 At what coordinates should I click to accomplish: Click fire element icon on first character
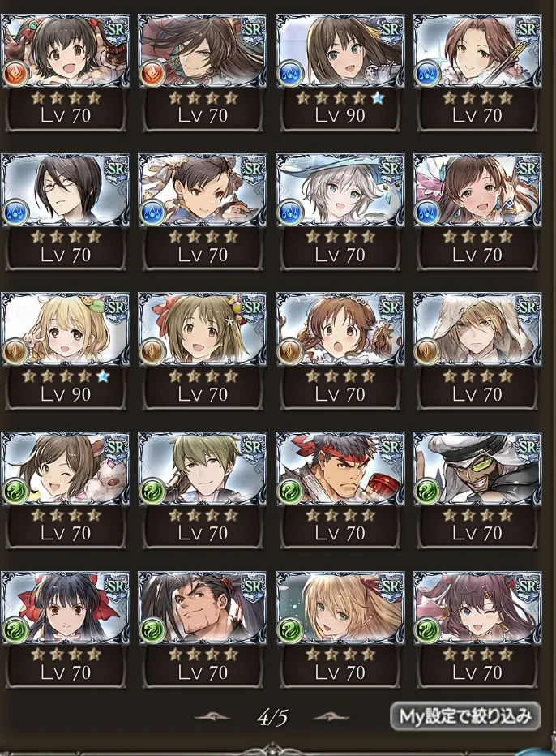[15, 73]
